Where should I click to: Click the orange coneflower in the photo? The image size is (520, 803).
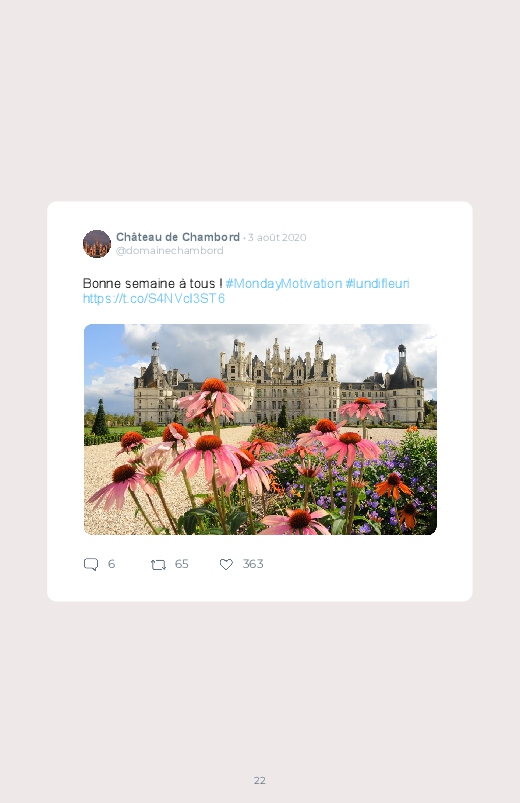pyautogui.click(x=393, y=485)
